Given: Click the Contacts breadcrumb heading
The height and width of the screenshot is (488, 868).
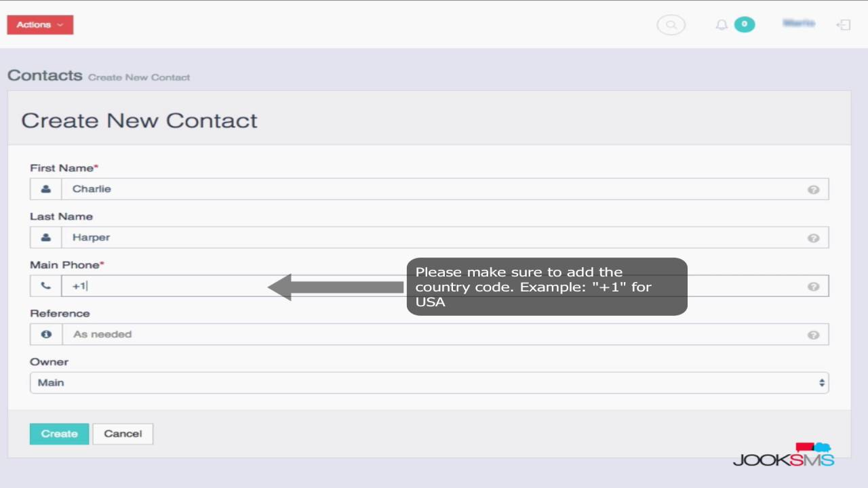Looking at the screenshot, I should [45, 75].
